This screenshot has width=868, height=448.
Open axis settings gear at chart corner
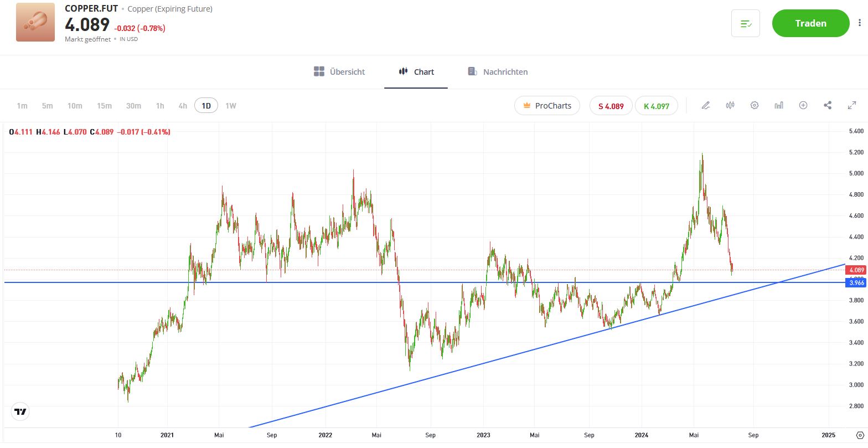click(859, 435)
